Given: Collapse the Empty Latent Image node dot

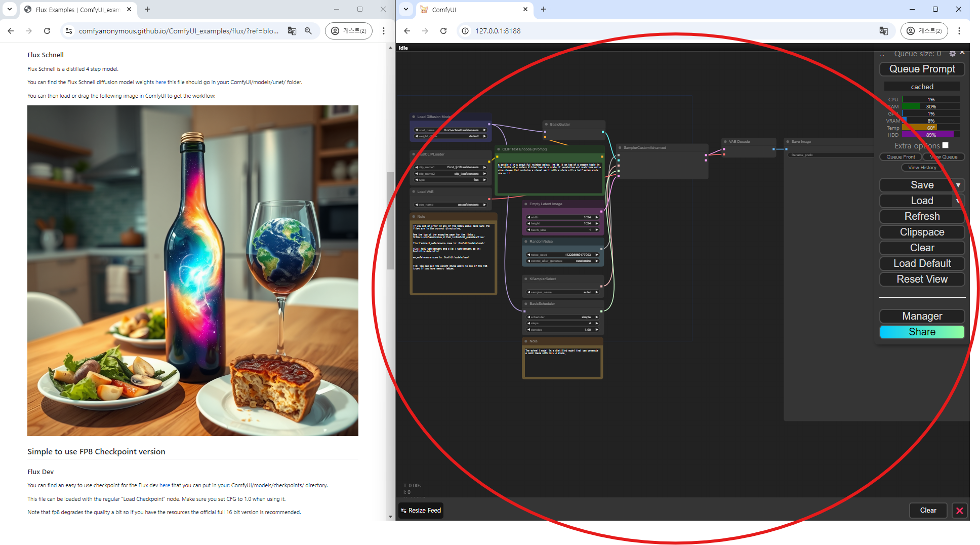Looking at the screenshot, I should click(x=526, y=204).
